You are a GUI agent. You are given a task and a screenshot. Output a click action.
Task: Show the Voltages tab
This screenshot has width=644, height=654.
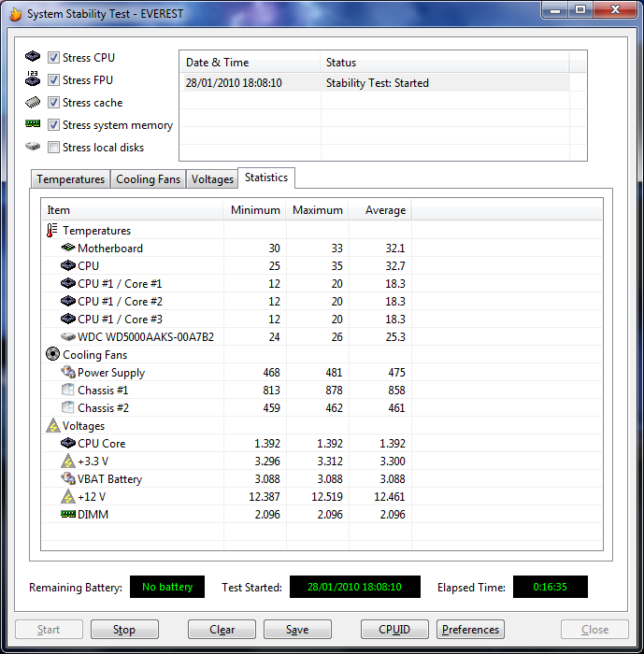212,179
